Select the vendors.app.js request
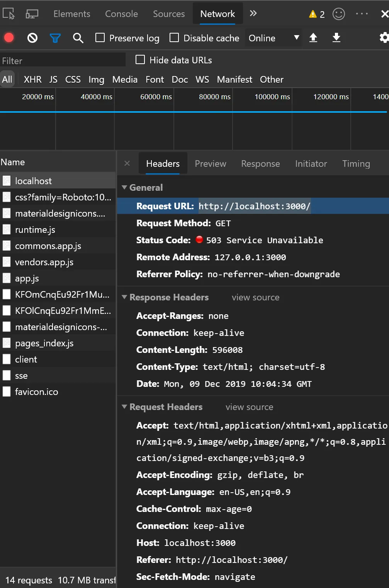Viewport: 389px width, 588px height. pyautogui.click(x=44, y=262)
